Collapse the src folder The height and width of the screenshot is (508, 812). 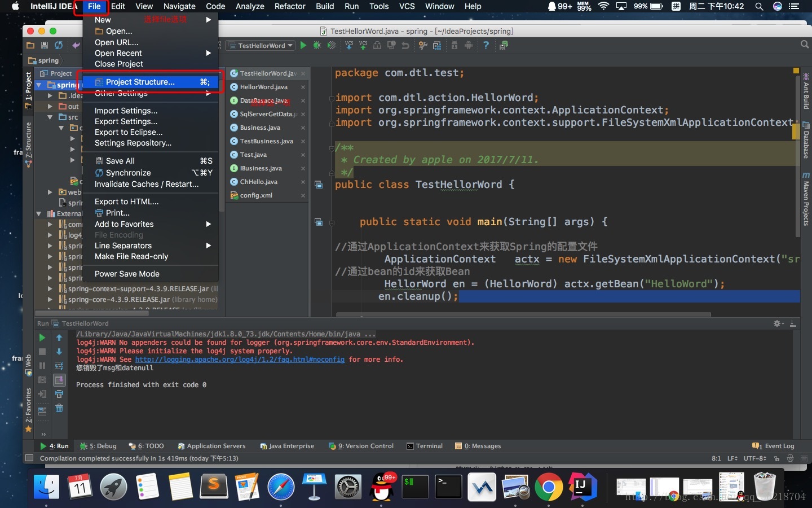pos(50,117)
